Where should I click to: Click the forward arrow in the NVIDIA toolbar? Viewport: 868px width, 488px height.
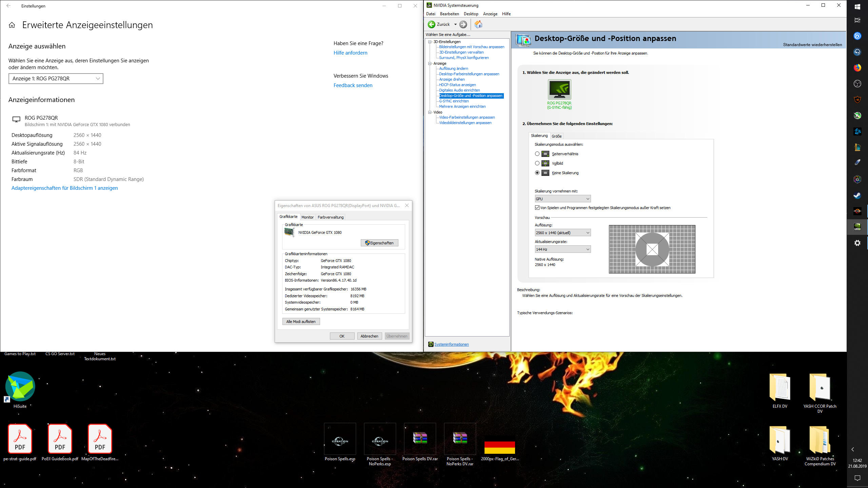pyautogui.click(x=463, y=24)
